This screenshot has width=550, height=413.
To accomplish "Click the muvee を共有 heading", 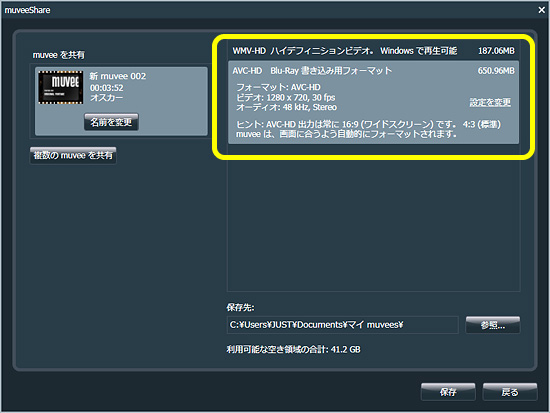I will (59, 55).
